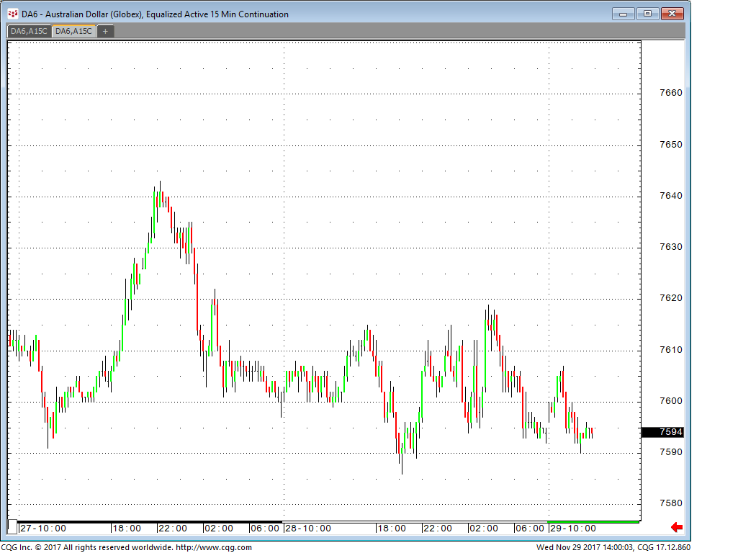Click the 7620 price axis label
This screenshot has width=756, height=553.
(x=670, y=297)
